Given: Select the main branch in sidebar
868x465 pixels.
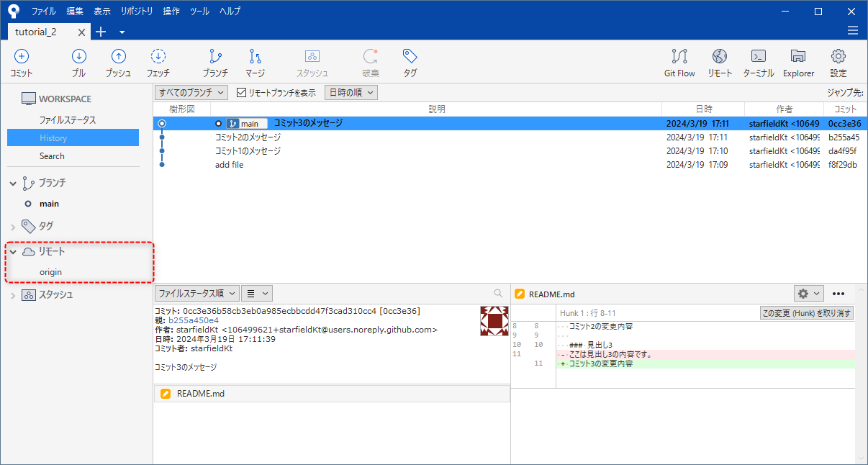Looking at the screenshot, I should tap(49, 204).
